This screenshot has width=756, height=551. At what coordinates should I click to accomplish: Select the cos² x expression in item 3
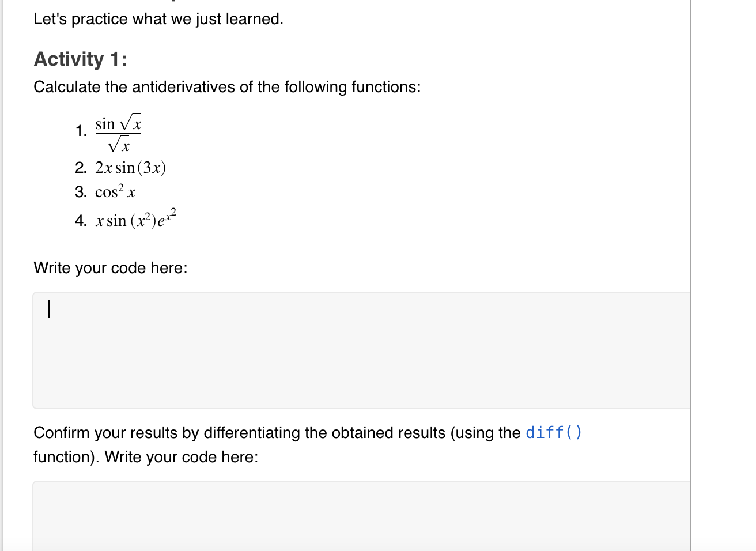114,192
